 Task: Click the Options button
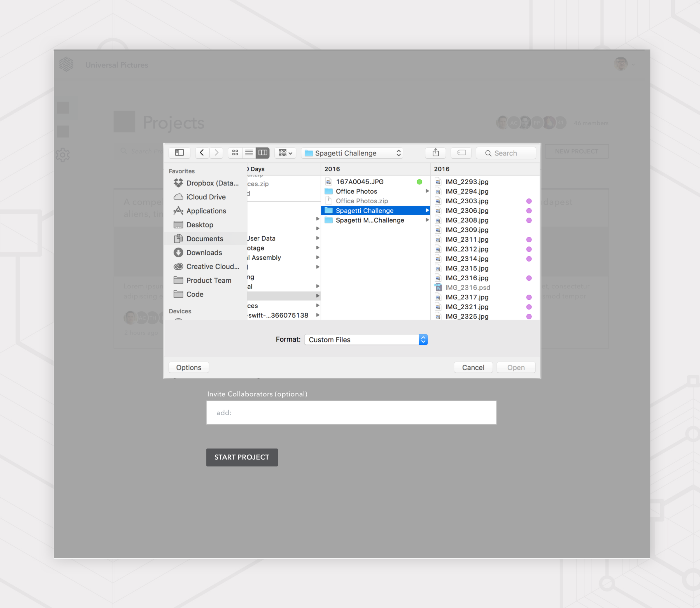coord(188,367)
